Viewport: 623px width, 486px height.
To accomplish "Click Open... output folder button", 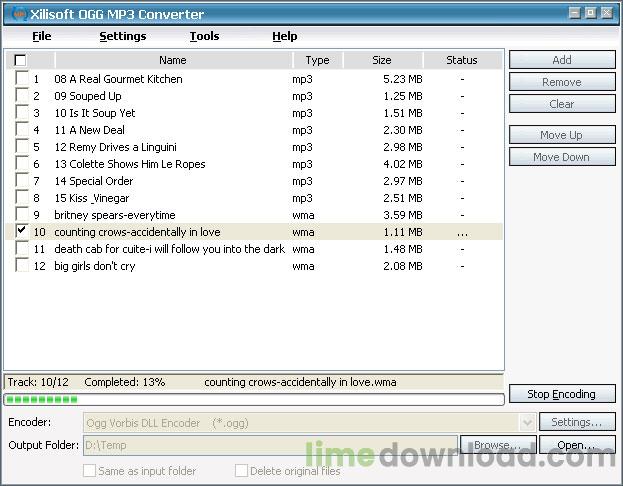I will coord(577,445).
